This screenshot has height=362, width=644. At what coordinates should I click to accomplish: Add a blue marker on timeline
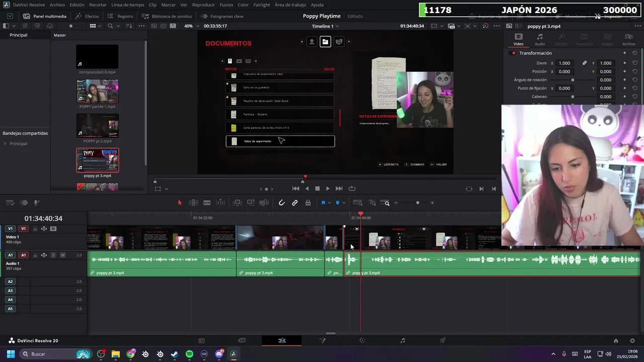pos(338,203)
